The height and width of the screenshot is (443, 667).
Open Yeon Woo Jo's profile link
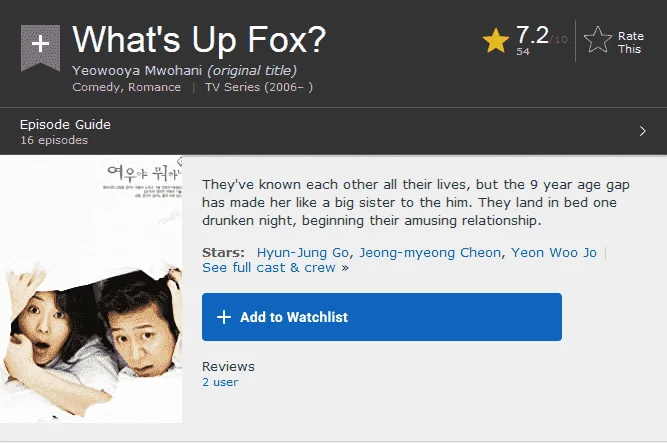[x=553, y=253]
